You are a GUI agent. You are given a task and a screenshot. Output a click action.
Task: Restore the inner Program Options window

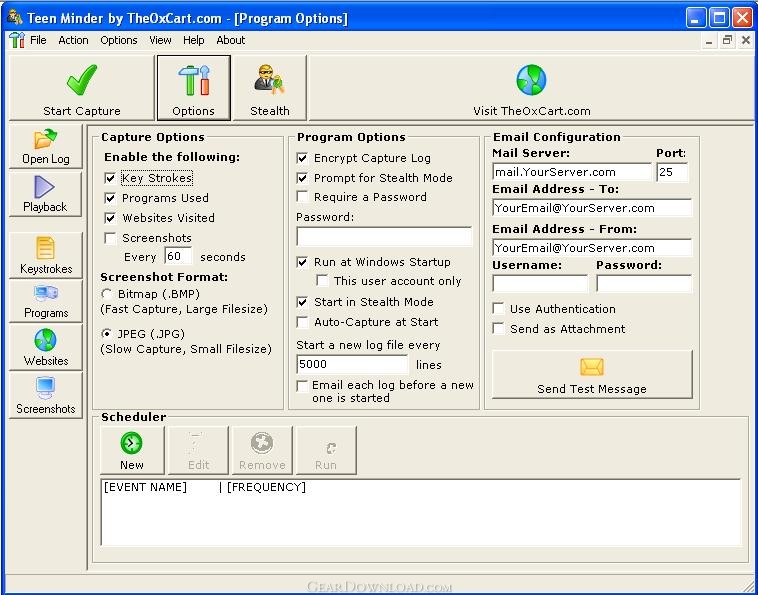(x=727, y=41)
